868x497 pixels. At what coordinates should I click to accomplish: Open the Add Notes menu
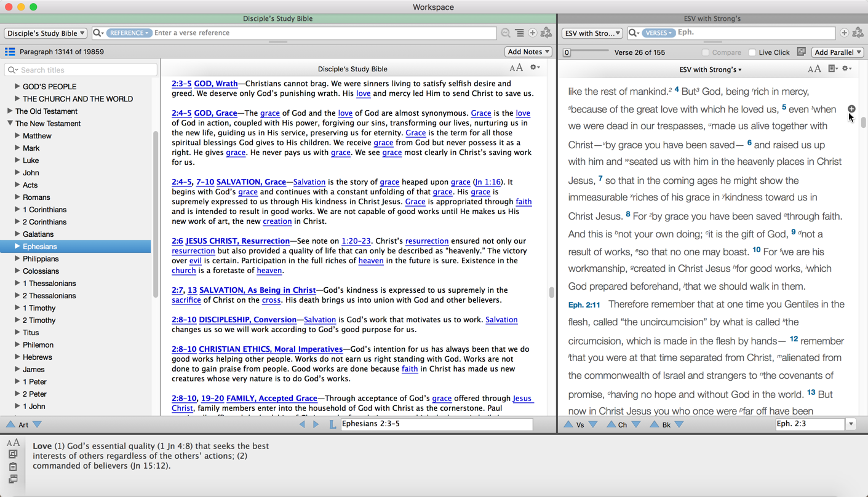click(528, 52)
